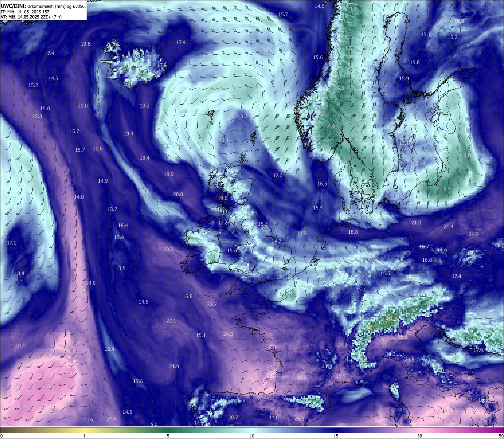
Task: Select the 14.7 value label
Action: 276,241
